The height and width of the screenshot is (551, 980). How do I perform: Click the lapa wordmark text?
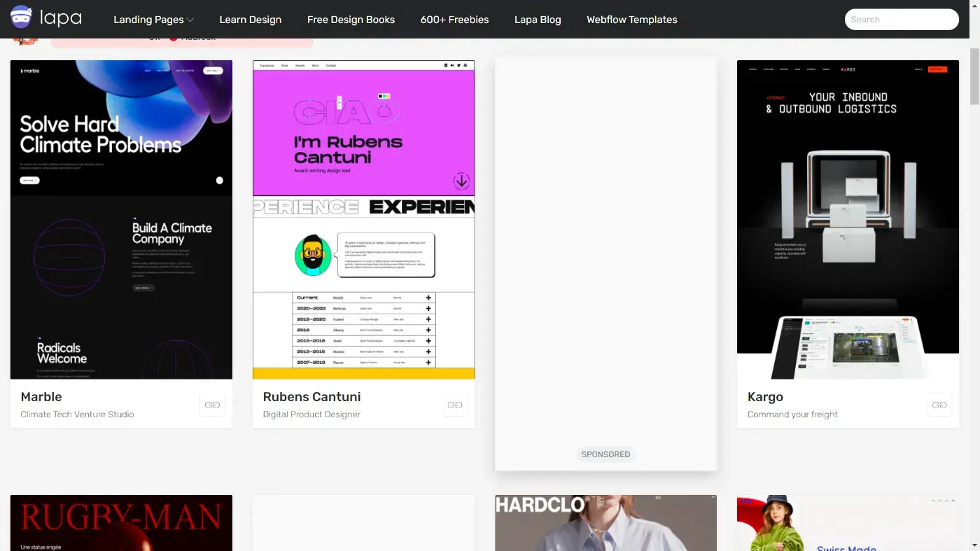pyautogui.click(x=61, y=18)
